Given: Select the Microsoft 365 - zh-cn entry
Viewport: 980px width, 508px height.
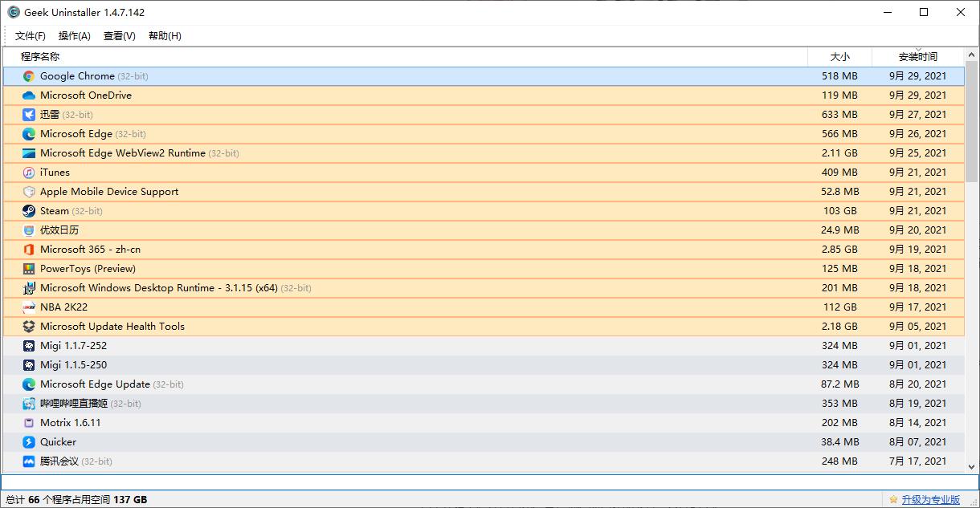Looking at the screenshot, I should coord(90,250).
